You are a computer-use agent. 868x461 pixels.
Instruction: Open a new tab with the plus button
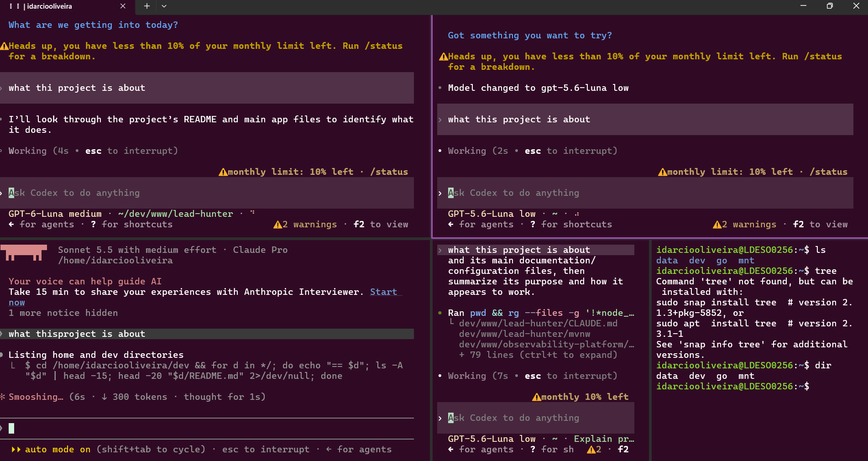[x=146, y=6]
